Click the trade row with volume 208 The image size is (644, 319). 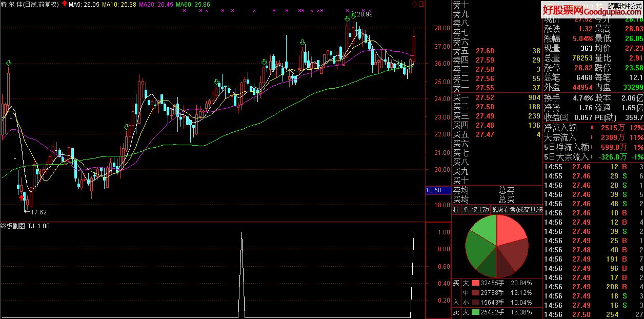pyautogui.click(x=593, y=287)
